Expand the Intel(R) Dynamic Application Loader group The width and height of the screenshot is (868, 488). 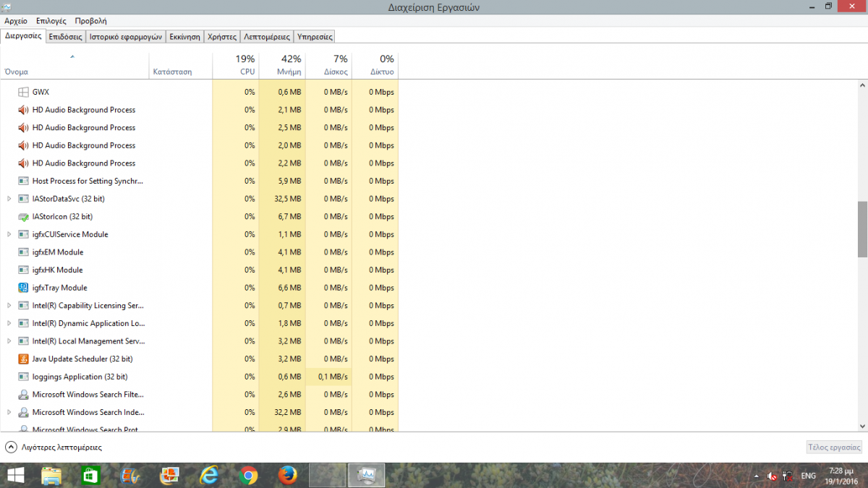pos(9,323)
